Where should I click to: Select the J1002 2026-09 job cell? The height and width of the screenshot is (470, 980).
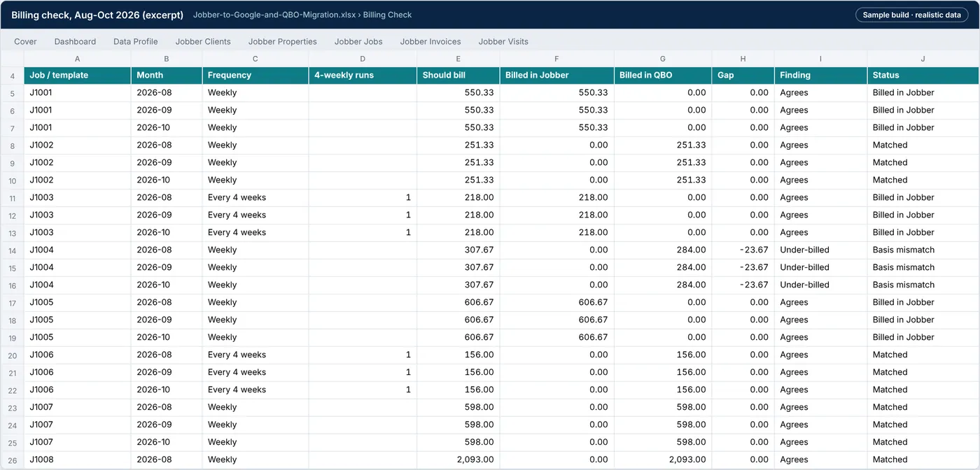(x=77, y=162)
